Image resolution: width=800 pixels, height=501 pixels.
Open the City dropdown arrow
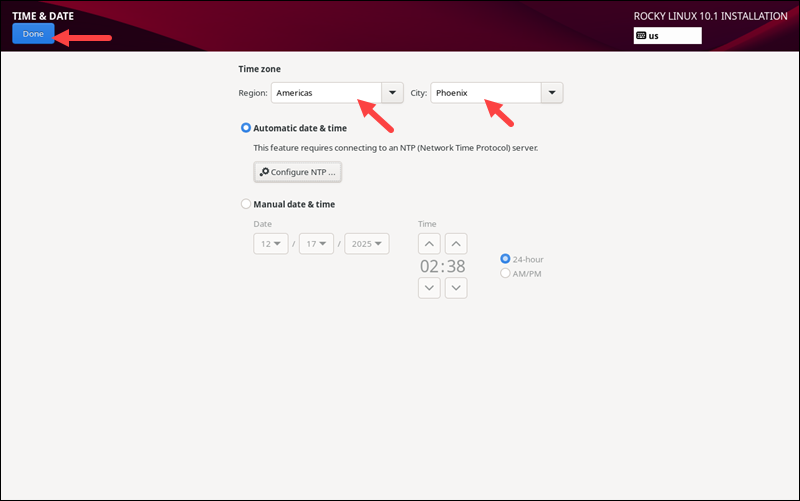pyautogui.click(x=552, y=93)
